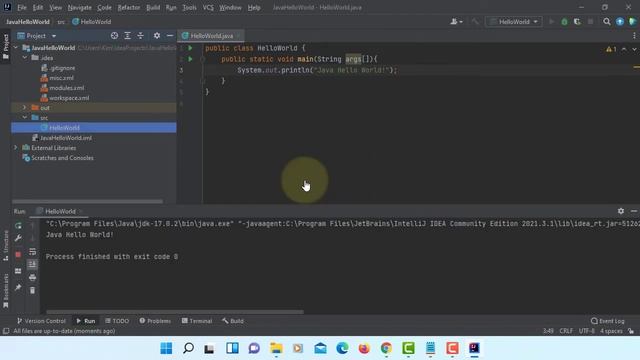Viewport: 640px width, 360px height.
Task: Click the Select Opened File target icon
Action: click(x=114, y=36)
